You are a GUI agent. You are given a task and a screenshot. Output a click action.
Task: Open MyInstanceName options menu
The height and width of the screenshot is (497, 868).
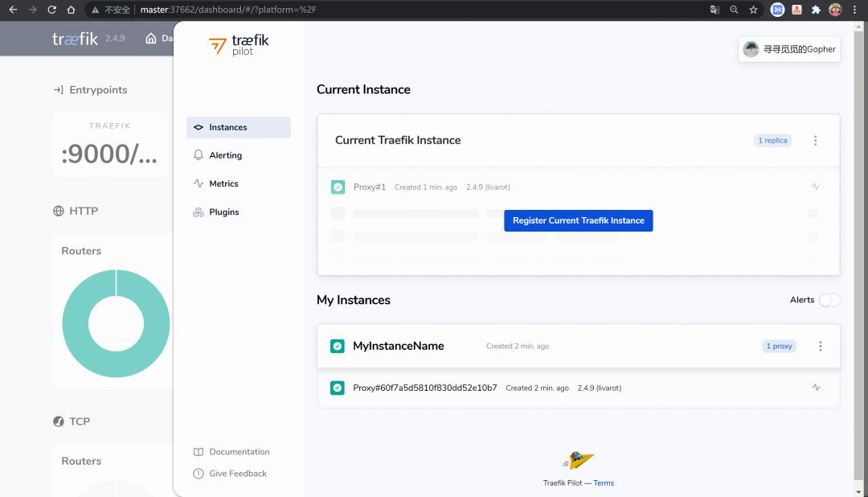pos(821,346)
